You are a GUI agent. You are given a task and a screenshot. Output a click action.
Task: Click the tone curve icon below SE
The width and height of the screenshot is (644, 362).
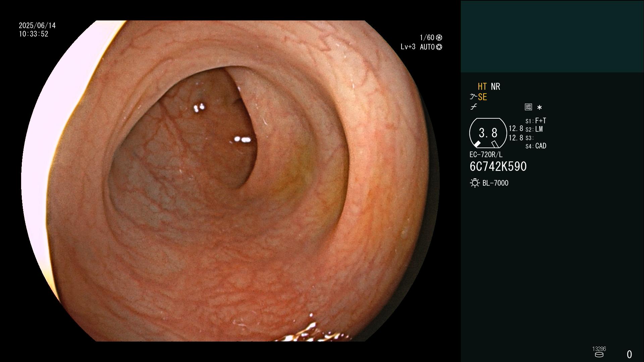[x=474, y=107]
